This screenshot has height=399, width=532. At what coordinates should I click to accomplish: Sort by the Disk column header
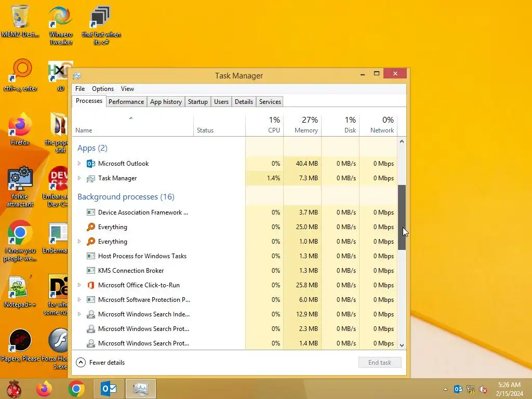[340, 125]
